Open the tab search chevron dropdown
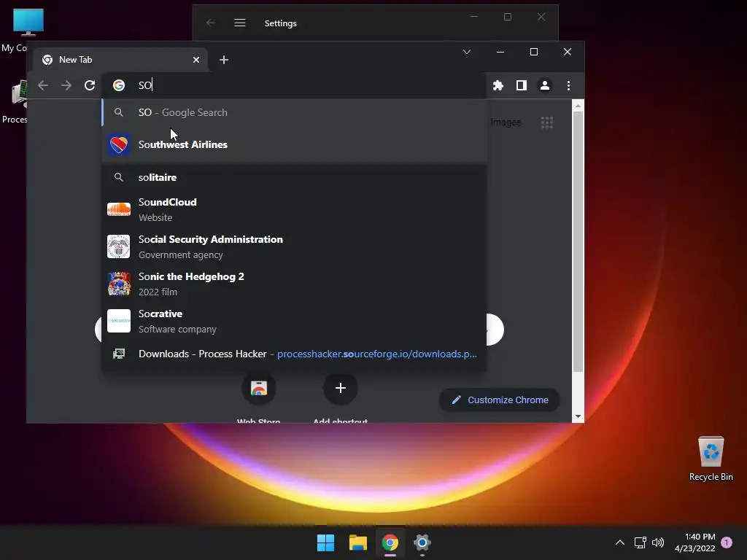This screenshot has height=560, width=747. click(x=467, y=52)
